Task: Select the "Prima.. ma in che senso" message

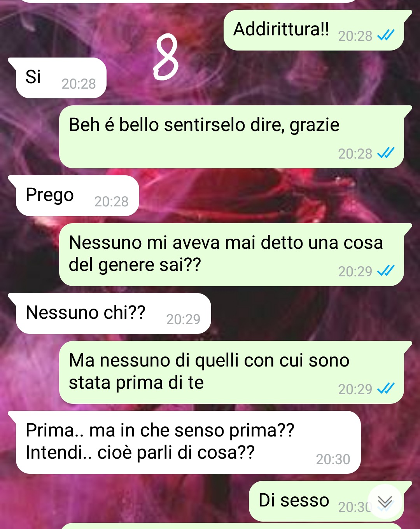Action: pyautogui.click(x=184, y=442)
